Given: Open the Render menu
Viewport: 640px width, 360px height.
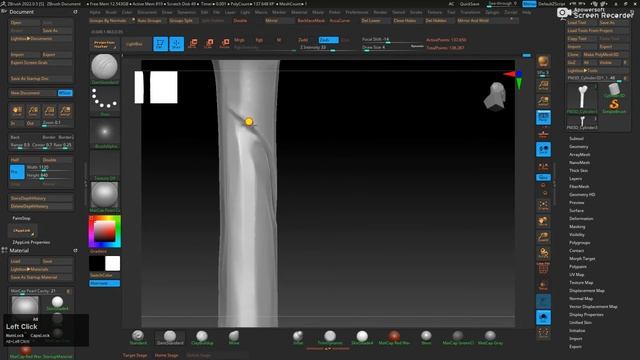Looking at the screenshot, I should 380,12.
